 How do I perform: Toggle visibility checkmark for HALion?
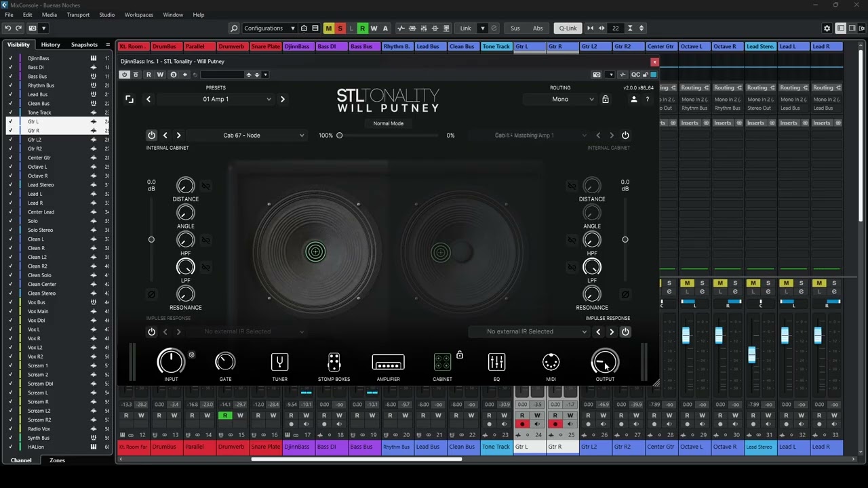tap(10, 447)
